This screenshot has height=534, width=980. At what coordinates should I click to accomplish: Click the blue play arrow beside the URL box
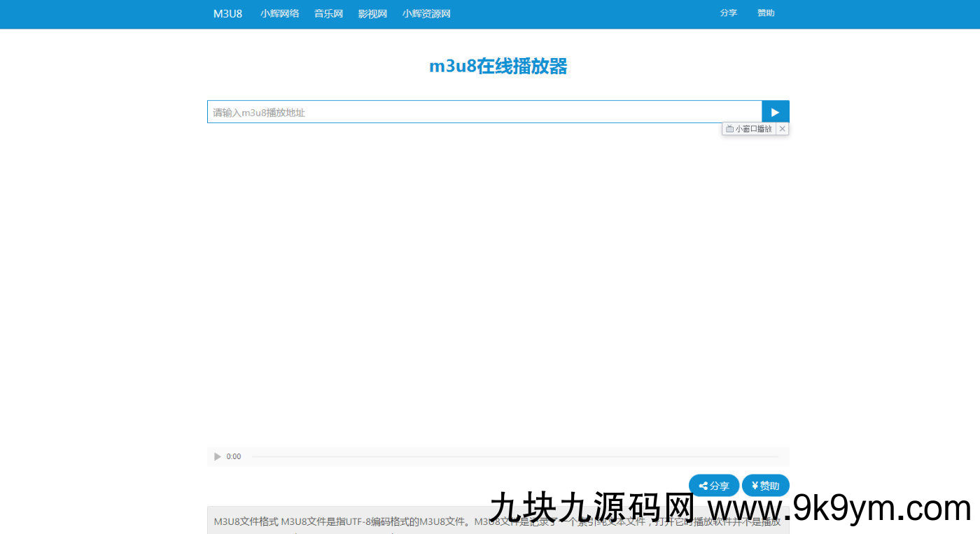(x=775, y=111)
